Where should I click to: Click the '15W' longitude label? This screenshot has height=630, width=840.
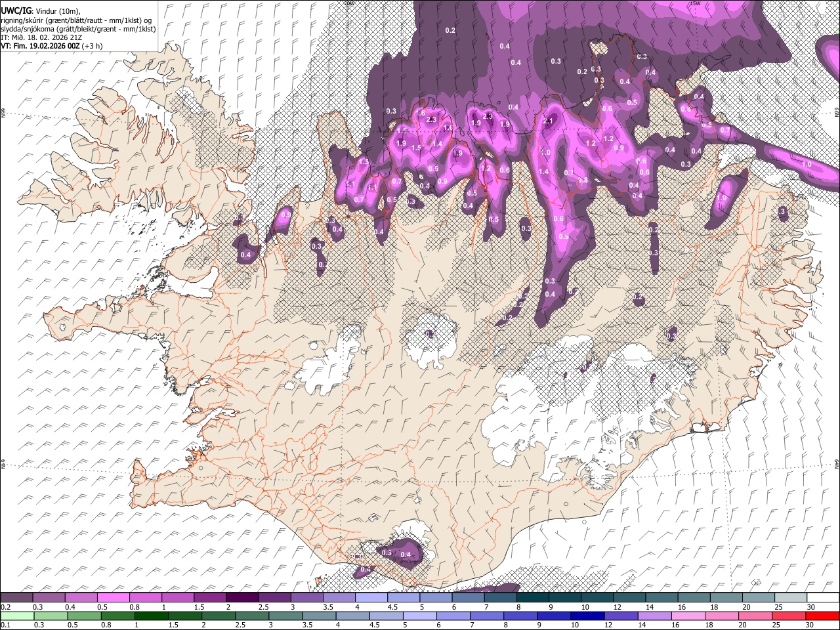(x=695, y=3)
